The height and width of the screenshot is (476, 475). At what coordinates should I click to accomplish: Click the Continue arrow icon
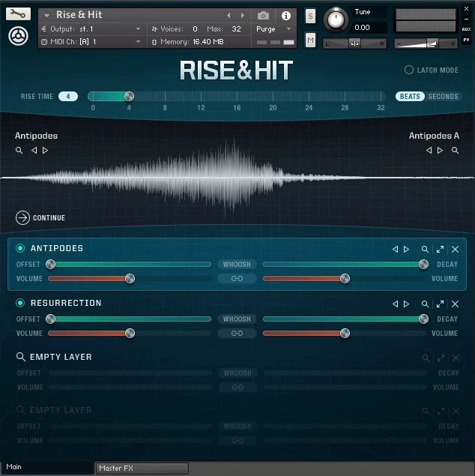tap(22, 217)
